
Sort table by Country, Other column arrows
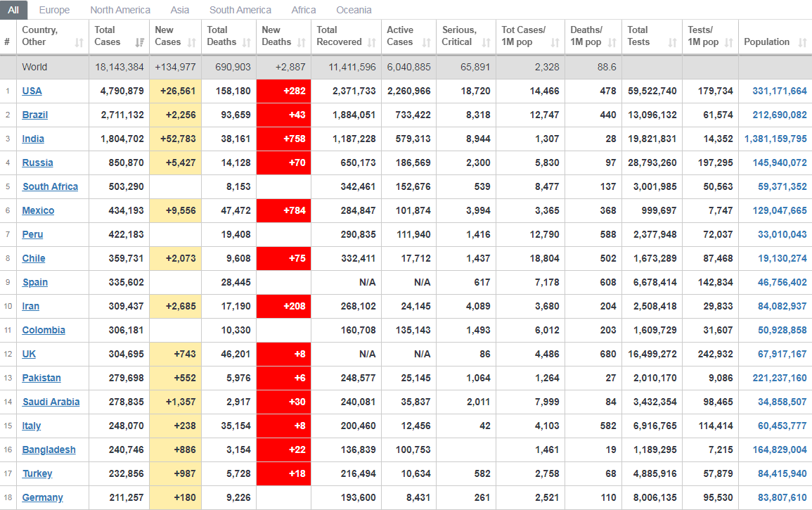coord(79,42)
